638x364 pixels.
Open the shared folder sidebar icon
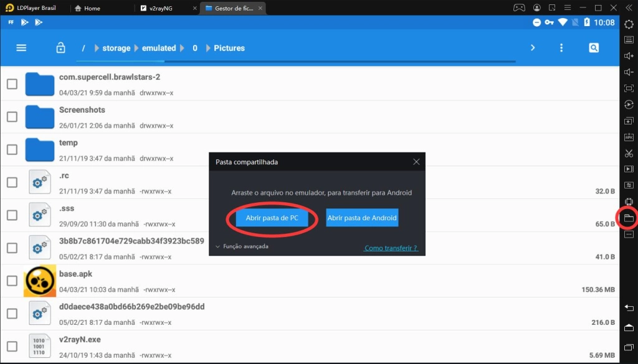628,218
